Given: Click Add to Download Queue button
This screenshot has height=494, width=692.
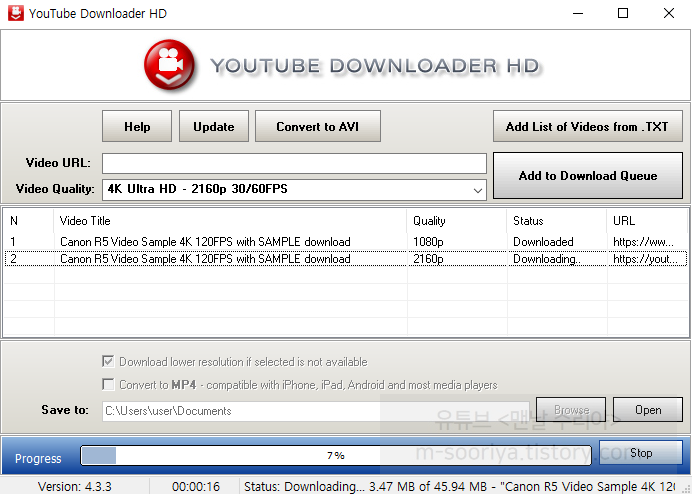Looking at the screenshot, I should 587,176.
